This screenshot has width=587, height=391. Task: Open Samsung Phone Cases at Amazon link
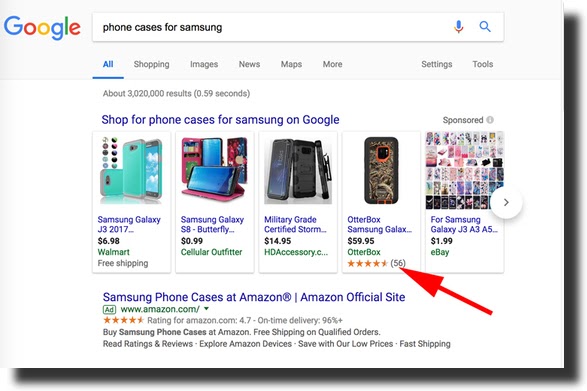[x=254, y=297]
